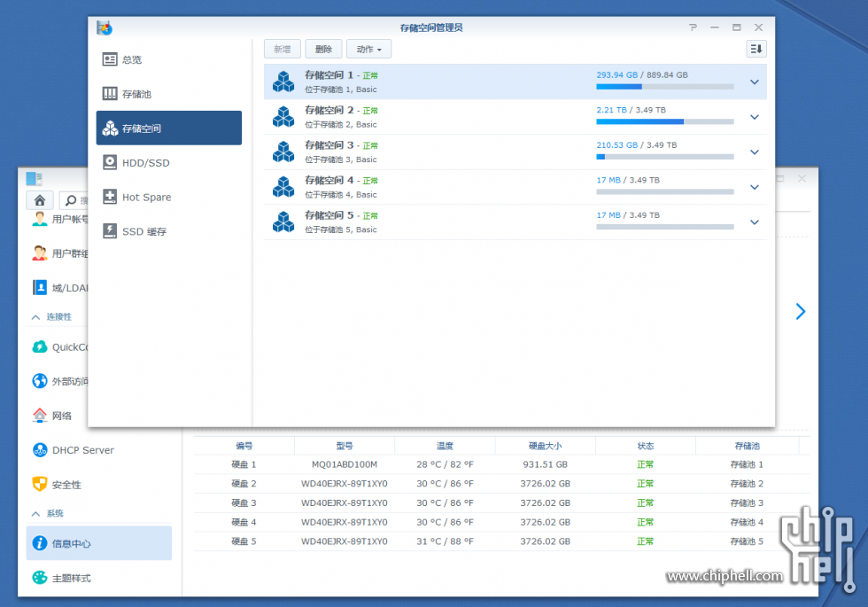Click 931.51 GB disk size cell
The height and width of the screenshot is (607, 868).
(x=546, y=464)
